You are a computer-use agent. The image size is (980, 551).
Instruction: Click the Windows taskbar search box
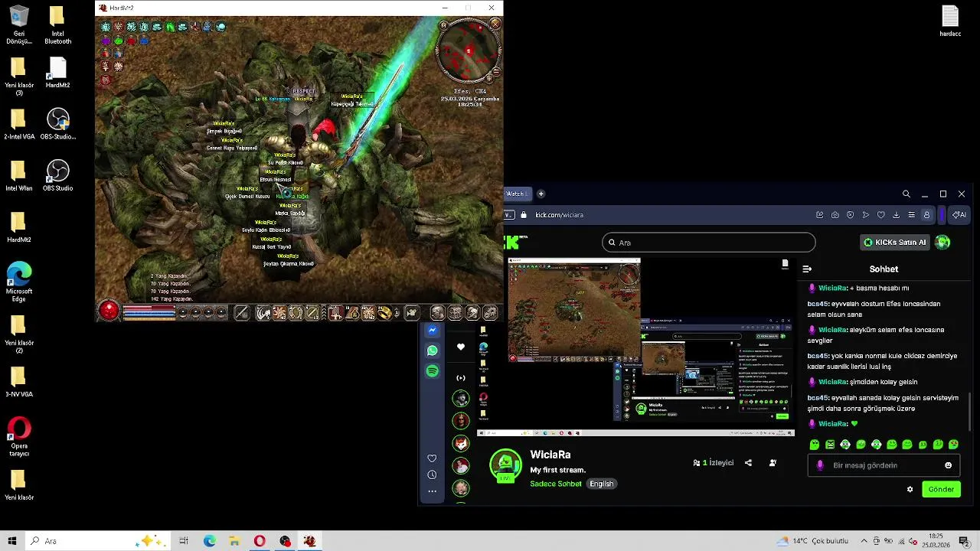(x=96, y=541)
